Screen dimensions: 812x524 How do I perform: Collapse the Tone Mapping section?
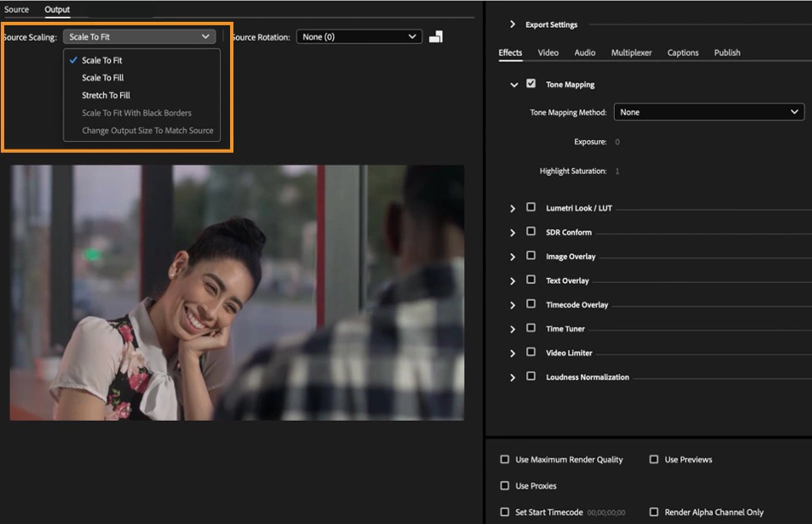[513, 85]
